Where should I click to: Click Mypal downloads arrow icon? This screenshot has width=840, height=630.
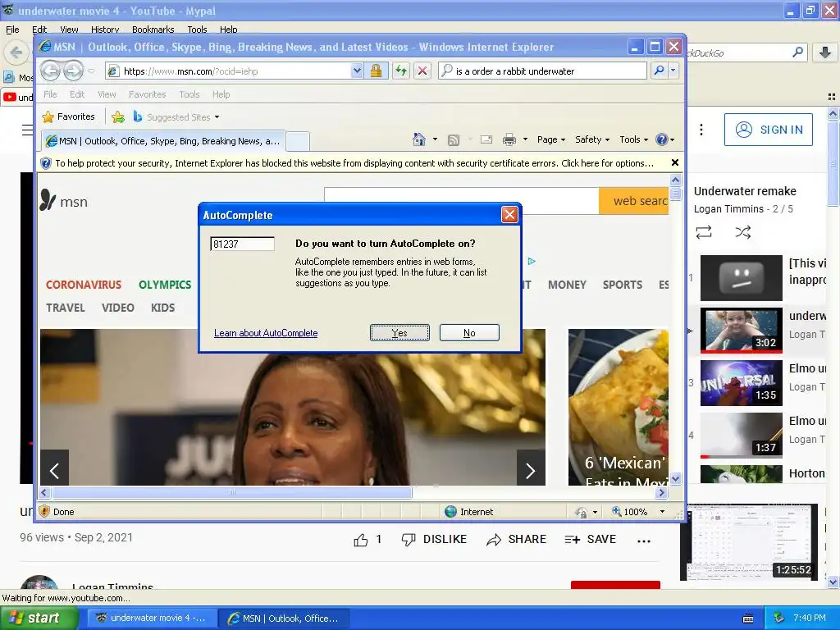coord(825,52)
